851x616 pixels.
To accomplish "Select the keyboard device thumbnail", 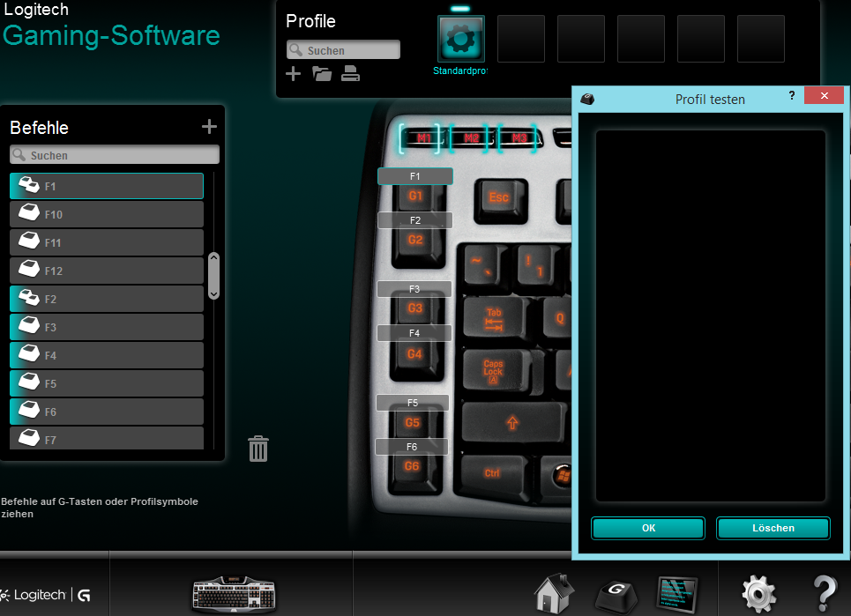I will point(234,595).
